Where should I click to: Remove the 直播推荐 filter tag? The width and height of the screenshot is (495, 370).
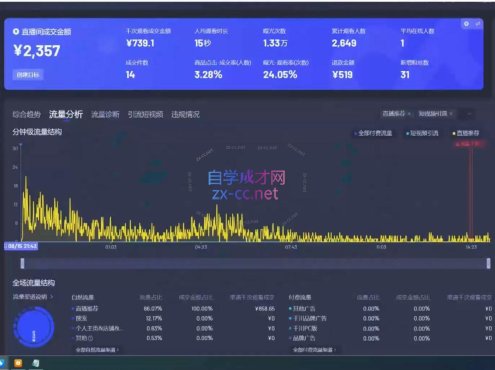(409, 114)
